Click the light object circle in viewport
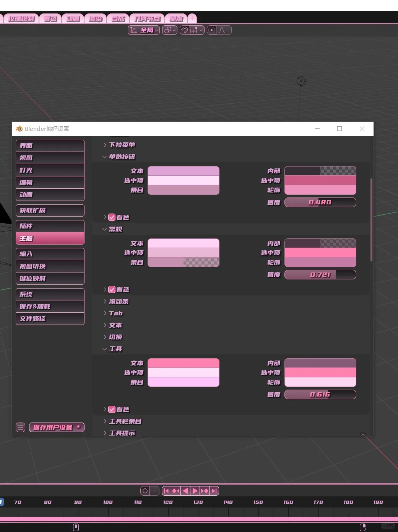Viewport: 398px width, 532px height. (x=301, y=81)
